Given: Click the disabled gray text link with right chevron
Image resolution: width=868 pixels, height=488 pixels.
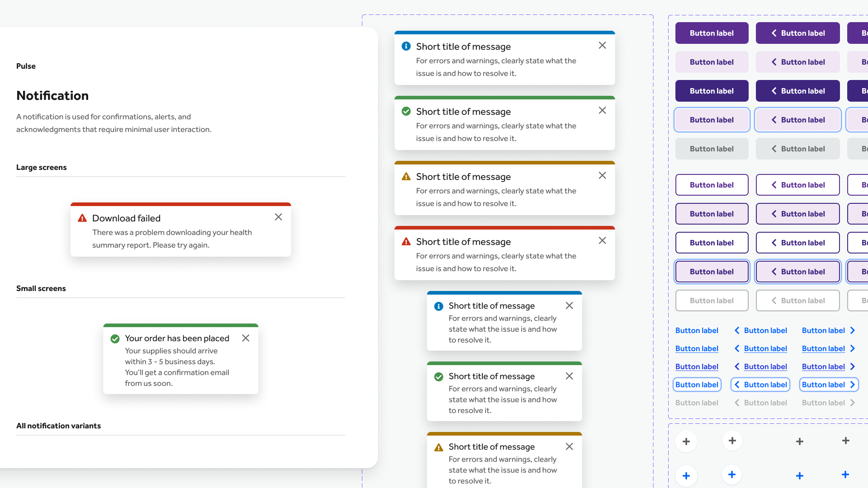Looking at the screenshot, I should point(829,403).
